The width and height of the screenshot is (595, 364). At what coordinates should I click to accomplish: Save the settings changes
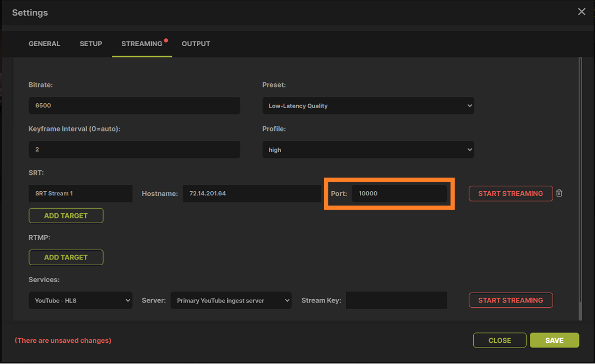(x=555, y=341)
